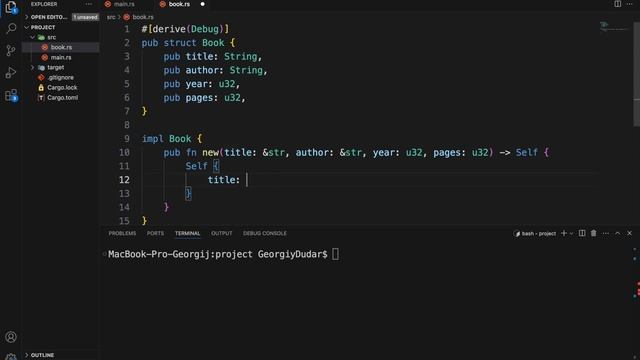The image size is (640, 360).
Task: Click the 1 unsaved badge
Action: tap(85, 17)
